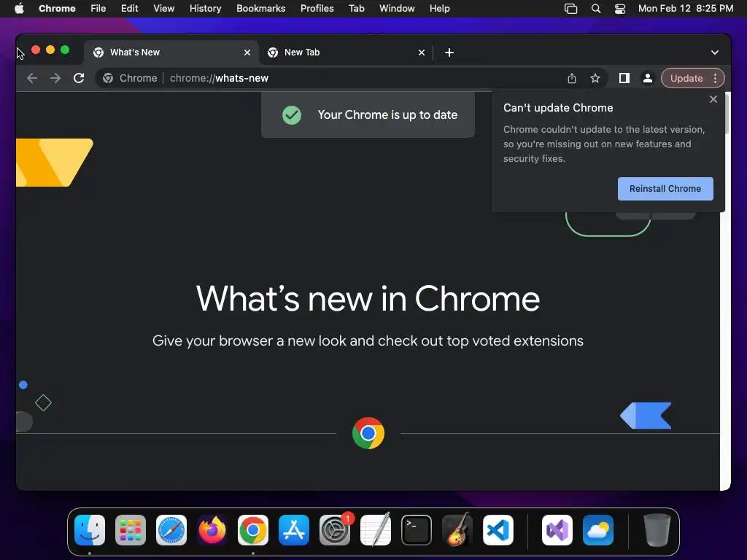
Task: Click the screen mirroring menu bar icon
Action: (570, 9)
